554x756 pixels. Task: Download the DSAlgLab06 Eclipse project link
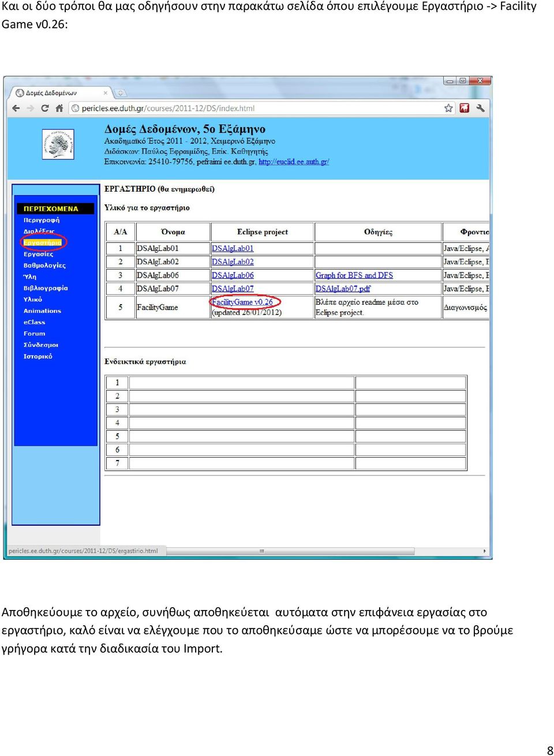233,275
